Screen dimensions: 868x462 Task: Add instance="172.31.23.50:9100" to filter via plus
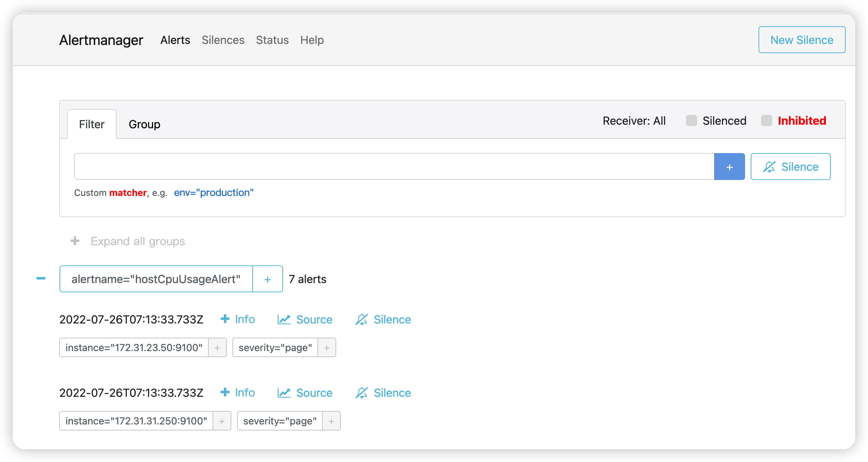pyautogui.click(x=217, y=348)
